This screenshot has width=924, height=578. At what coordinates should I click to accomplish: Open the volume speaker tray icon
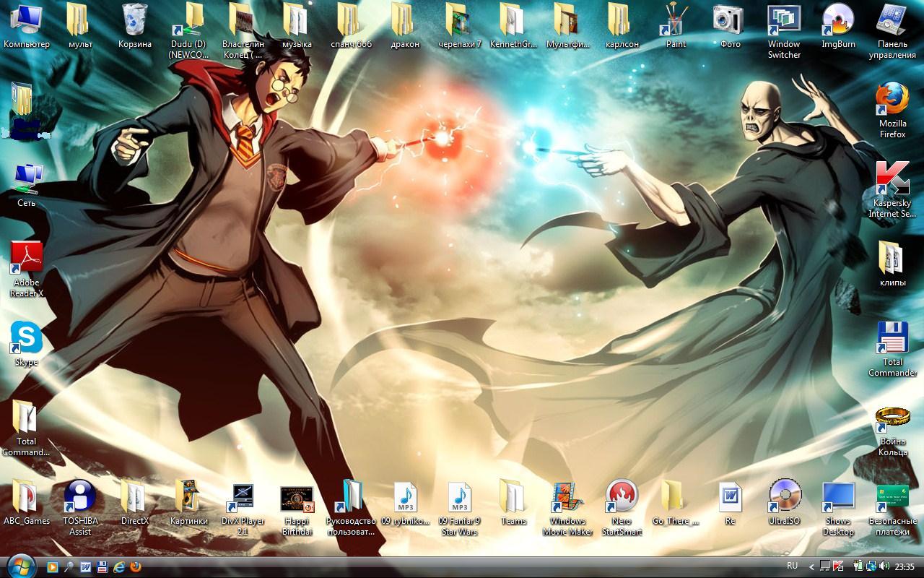pos(884,566)
